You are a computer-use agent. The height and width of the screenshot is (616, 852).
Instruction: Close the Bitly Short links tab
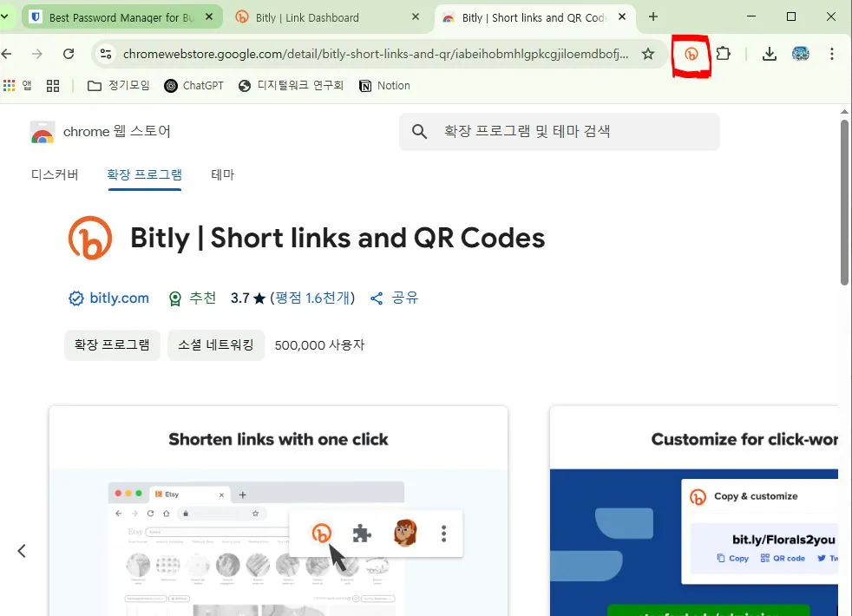622,16
